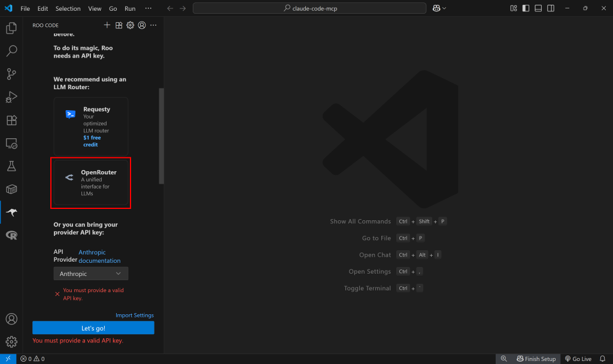613x364 pixels.
Task: Open the Search view in the activity bar
Action: [x=11, y=51]
